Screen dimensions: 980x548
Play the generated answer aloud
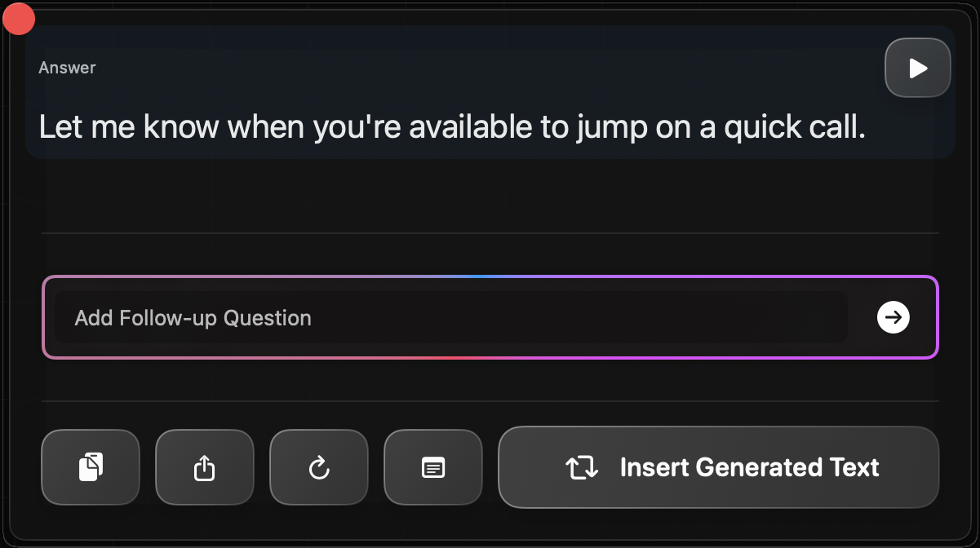click(x=918, y=68)
